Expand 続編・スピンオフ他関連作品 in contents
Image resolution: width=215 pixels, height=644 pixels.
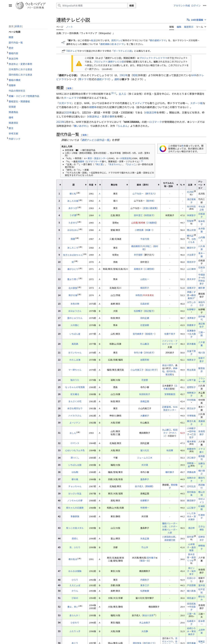[7, 95]
